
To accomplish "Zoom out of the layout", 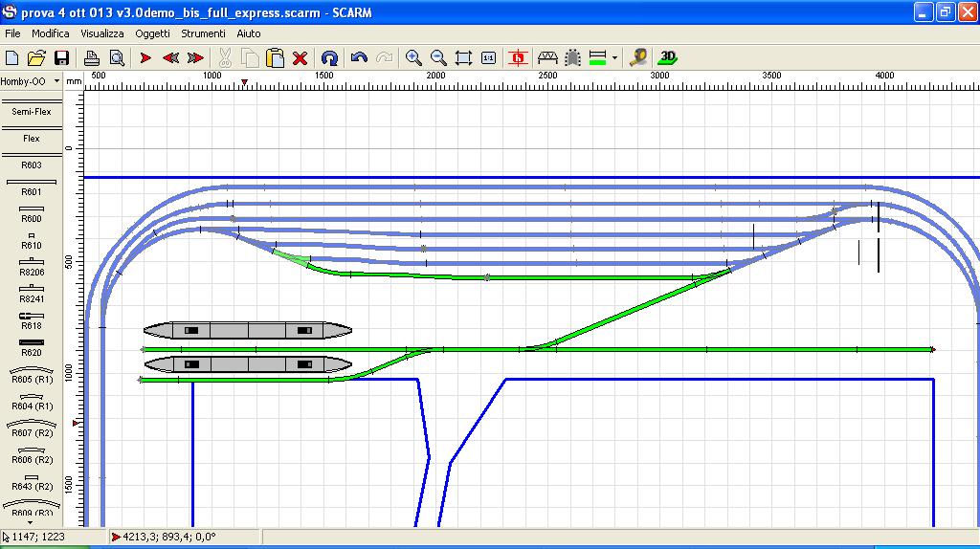I will coord(438,58).
